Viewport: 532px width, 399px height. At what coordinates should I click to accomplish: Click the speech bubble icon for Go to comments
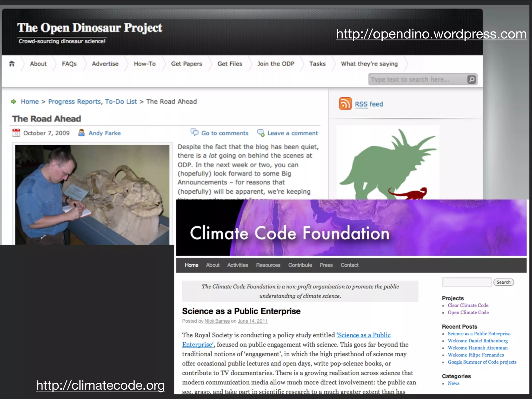tap(194, 132)
